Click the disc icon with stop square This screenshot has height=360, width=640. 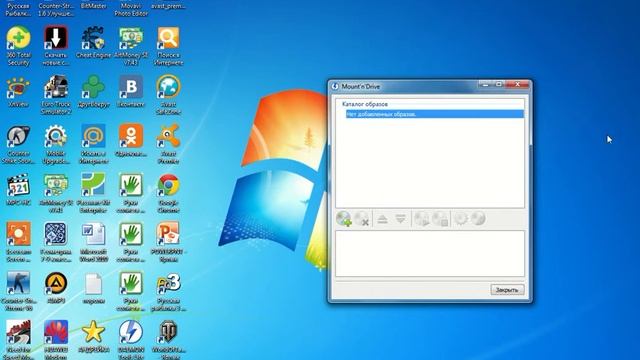[x=440, y=219]
